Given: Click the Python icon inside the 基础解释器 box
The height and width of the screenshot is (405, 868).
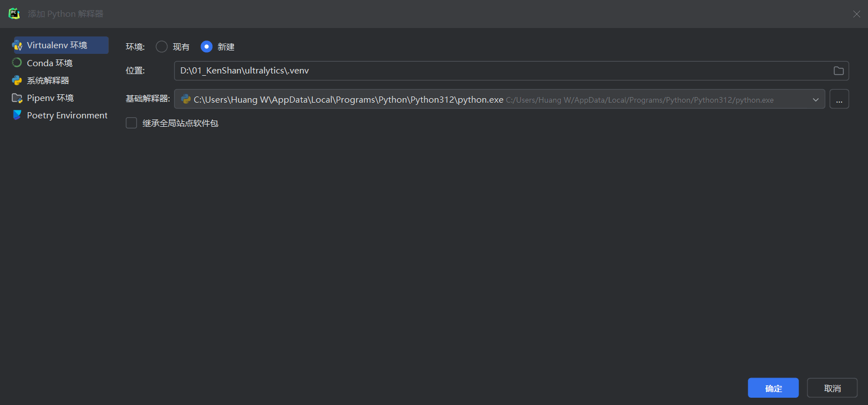Looking at the screenshot, I should point(186,99).
